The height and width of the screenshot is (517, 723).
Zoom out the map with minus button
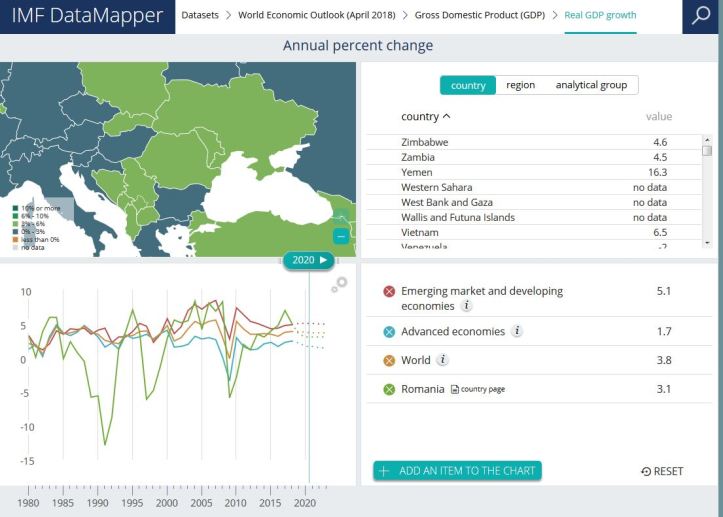point(341,237)
